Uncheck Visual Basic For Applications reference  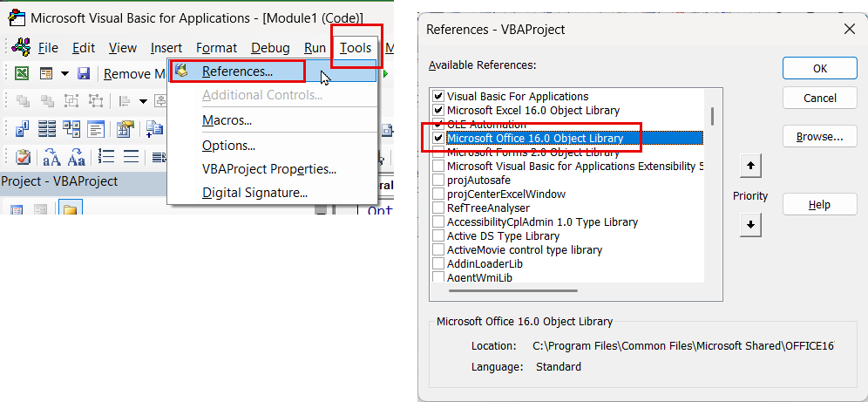click(x=438, y=96)
